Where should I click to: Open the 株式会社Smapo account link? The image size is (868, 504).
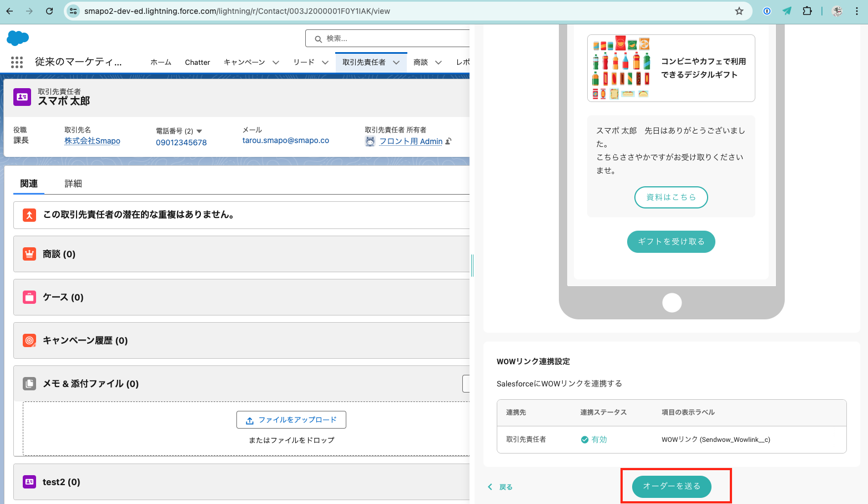92,141
